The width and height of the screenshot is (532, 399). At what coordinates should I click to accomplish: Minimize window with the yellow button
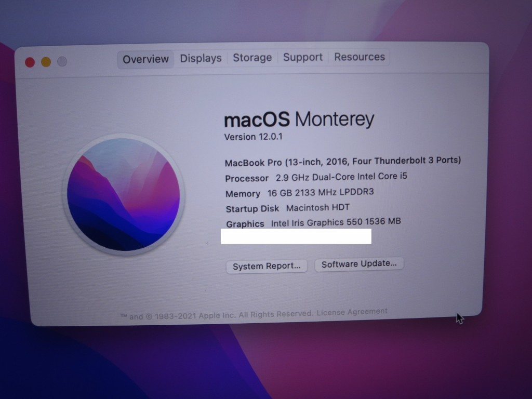46,62
